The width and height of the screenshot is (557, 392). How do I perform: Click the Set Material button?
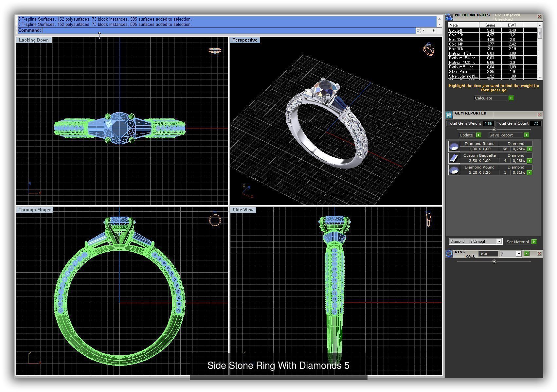click(x=518, y=242)
